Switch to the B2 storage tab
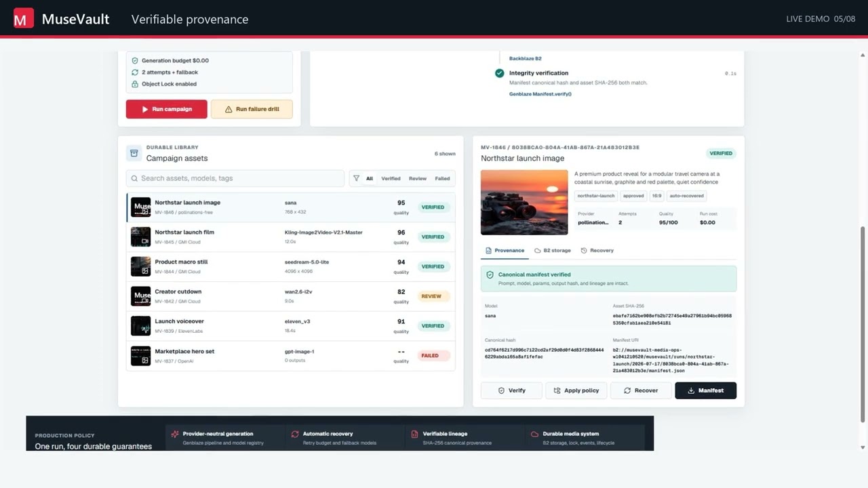The image size is (868, 488). [553, 250]
